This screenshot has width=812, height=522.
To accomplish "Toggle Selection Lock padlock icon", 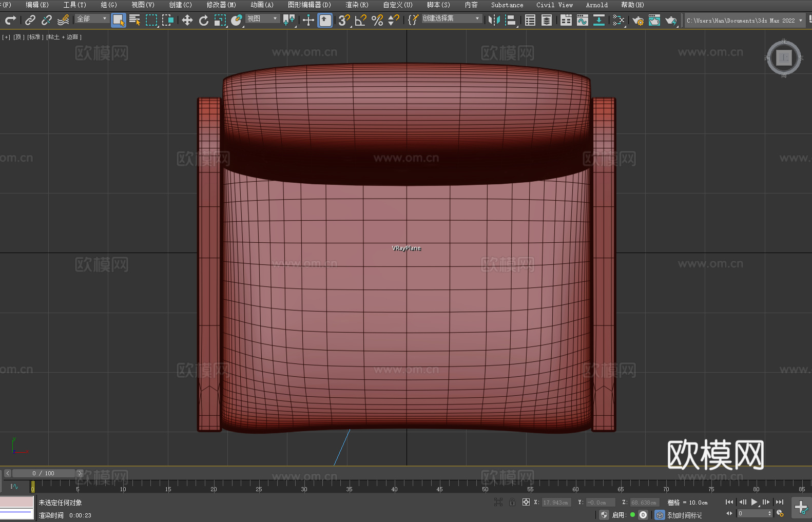I will point(512,502).
